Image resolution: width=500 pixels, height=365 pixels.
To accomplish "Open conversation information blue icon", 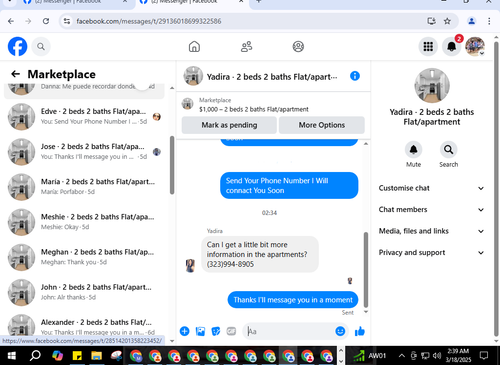I will tap(355, 76).
